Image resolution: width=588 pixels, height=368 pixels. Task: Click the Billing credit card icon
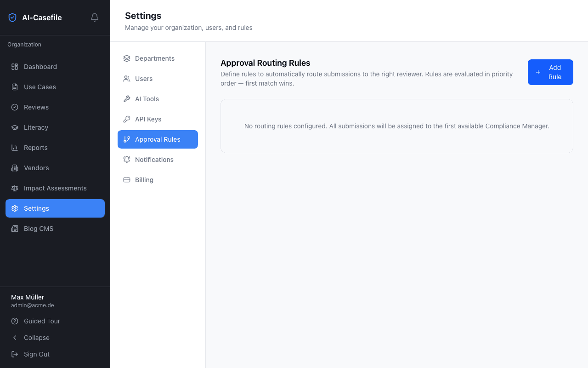tap(126, 179)
